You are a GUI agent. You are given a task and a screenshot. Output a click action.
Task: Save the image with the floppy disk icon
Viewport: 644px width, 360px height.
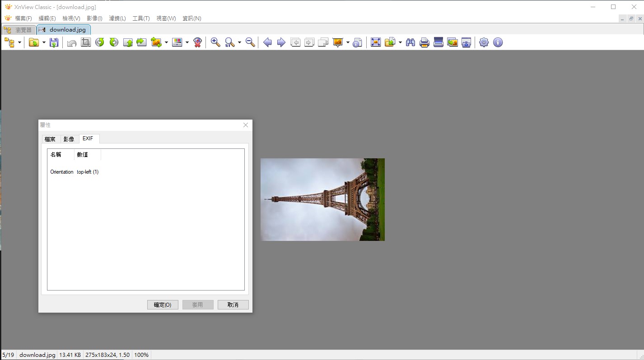(x=54, y=42)
